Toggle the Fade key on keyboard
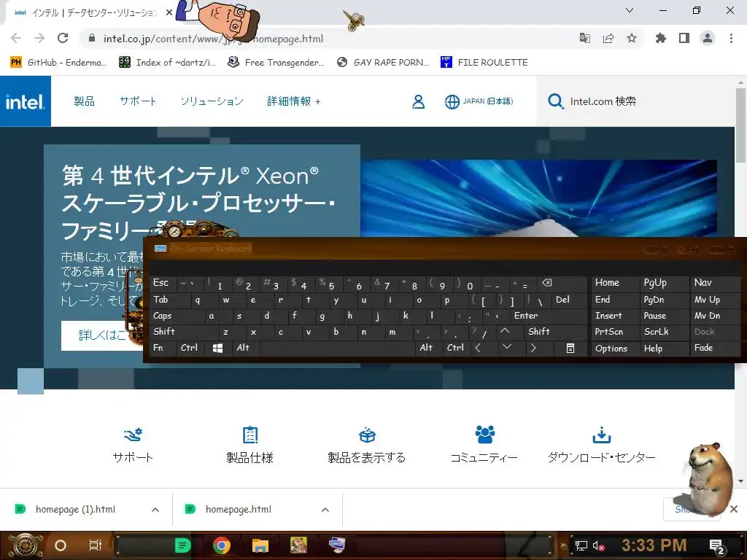This screenshot has width=747, height=560. (715, 348)
